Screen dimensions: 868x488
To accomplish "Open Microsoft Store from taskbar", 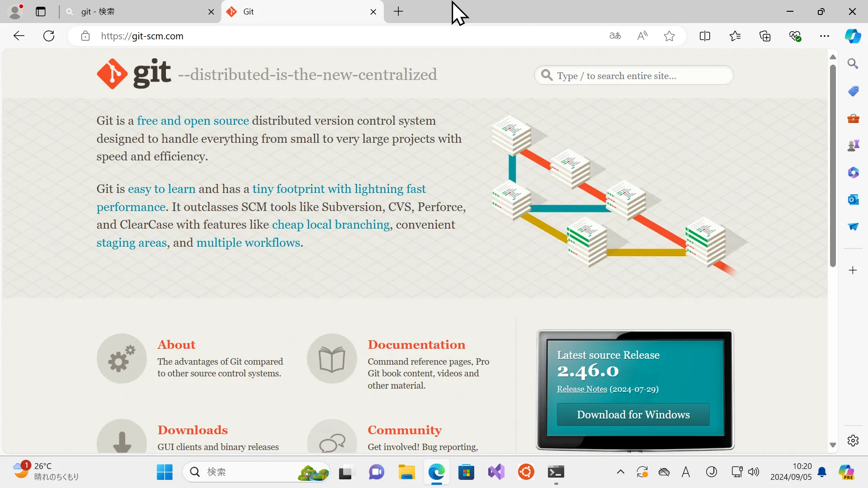I will tap(466, 472).
